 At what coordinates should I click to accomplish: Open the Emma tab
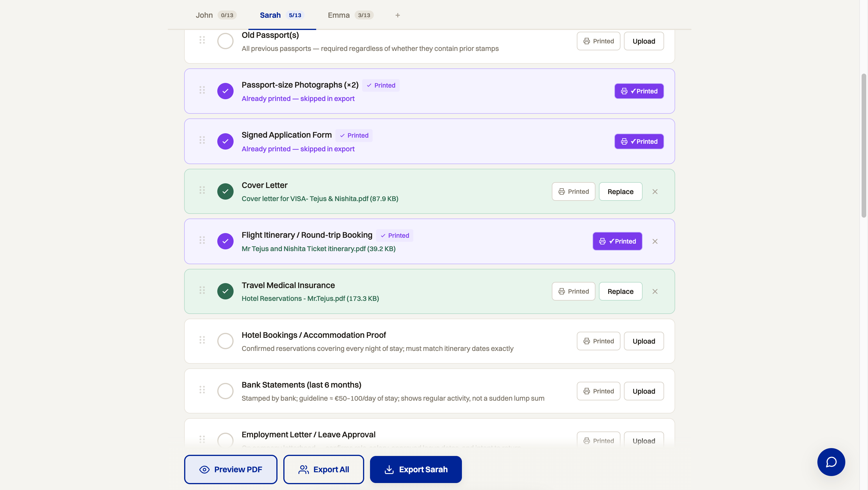[351, 15]
